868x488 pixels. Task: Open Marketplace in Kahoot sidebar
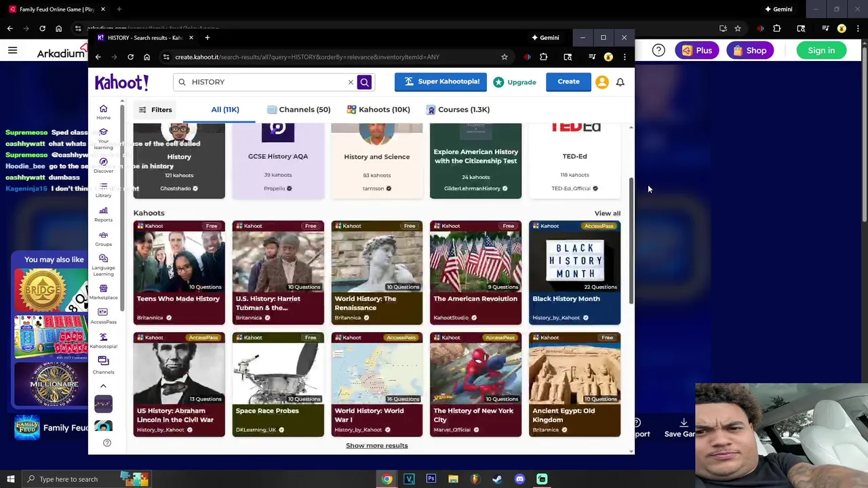click(103, 292)
